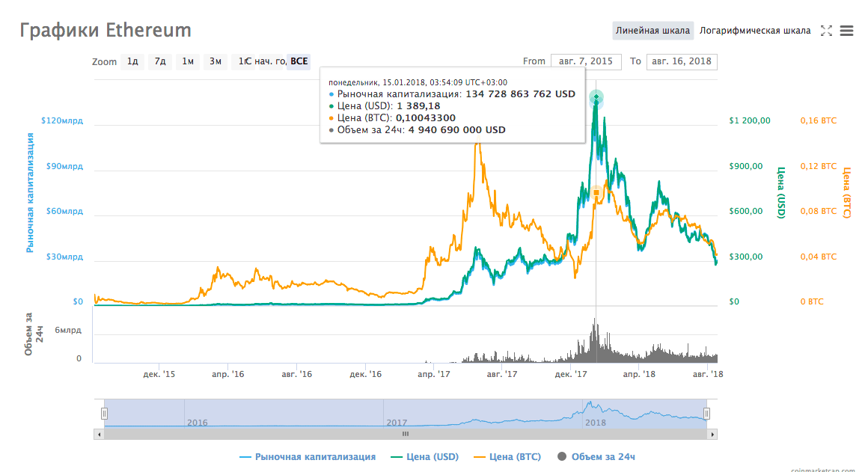This screenshot has width=868, height=472.
Task: Switch to Линейная шкала
Action: pos(652,31)
